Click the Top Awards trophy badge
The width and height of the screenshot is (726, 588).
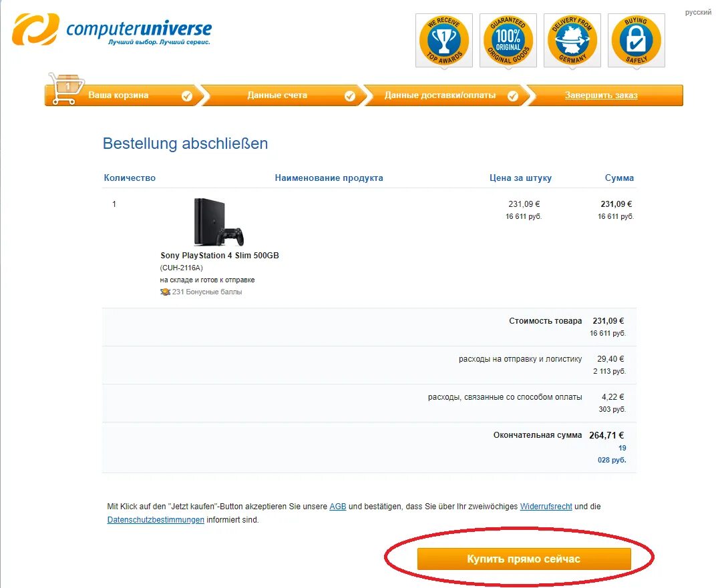click(444, 41)
